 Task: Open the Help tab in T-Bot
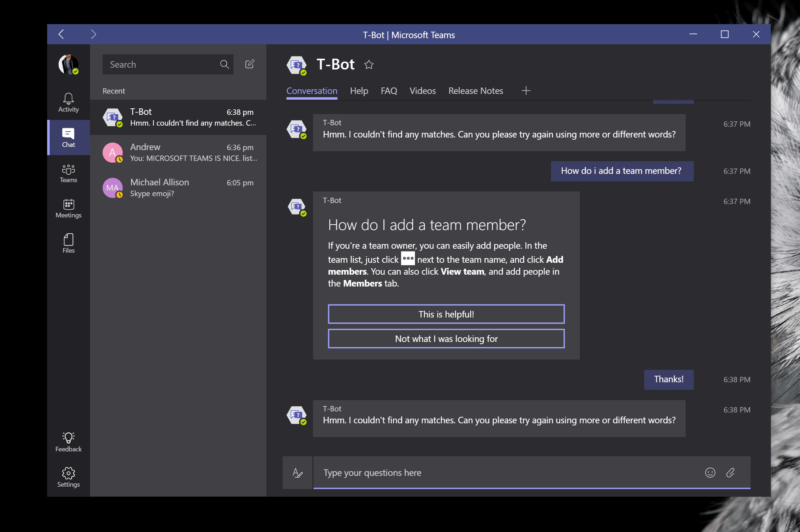click(x=358, y=91)
